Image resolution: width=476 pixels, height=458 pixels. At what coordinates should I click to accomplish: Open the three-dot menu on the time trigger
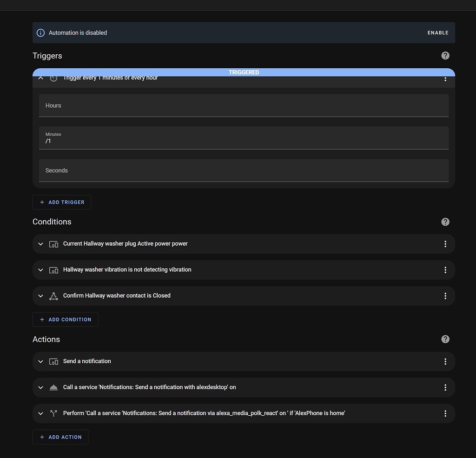tap(445, 79)
